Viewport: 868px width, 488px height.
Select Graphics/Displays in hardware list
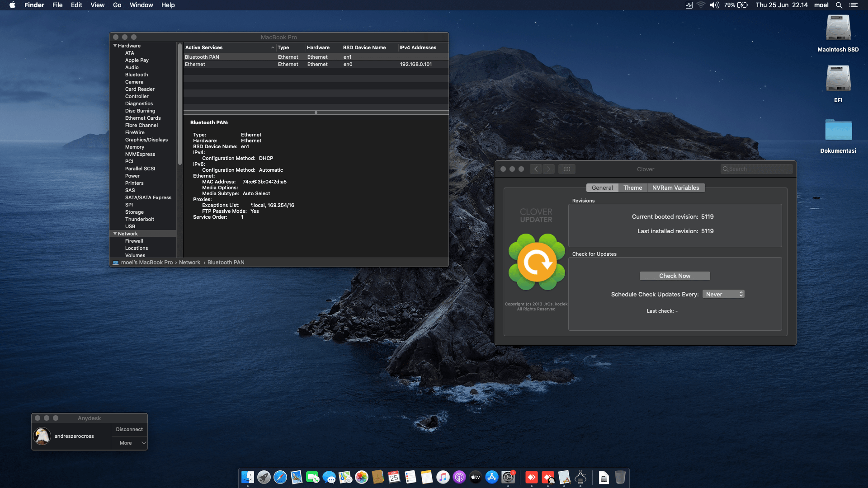click(x=146, y=140)
